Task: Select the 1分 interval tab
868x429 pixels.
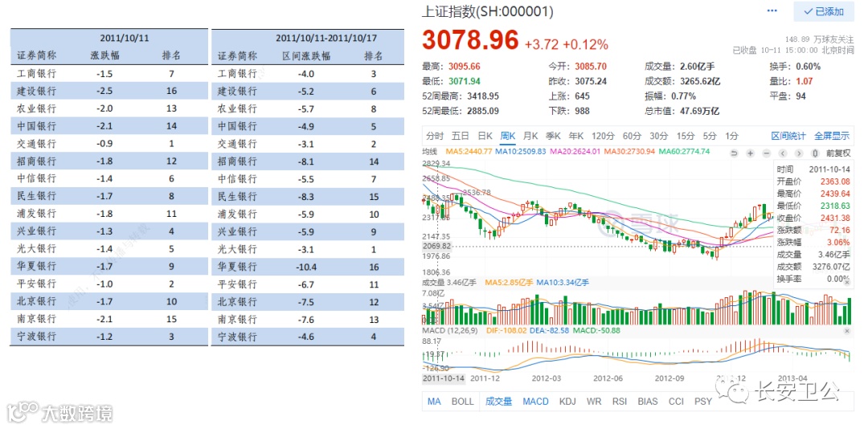Action: pos(732,136)
